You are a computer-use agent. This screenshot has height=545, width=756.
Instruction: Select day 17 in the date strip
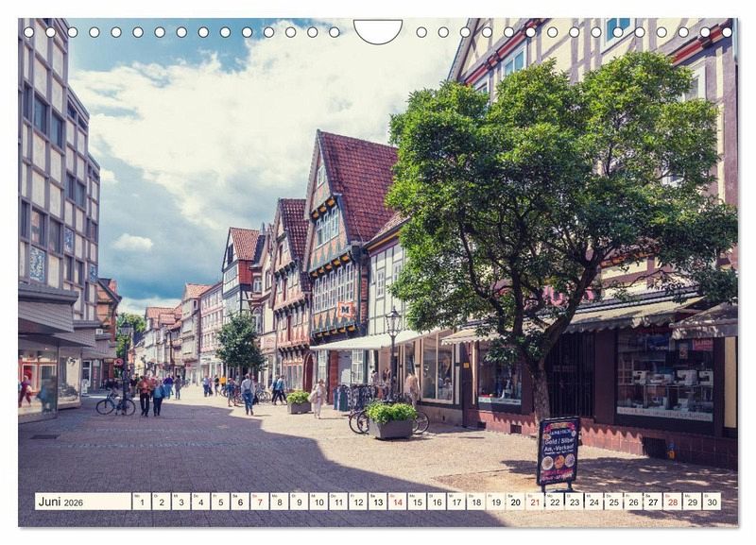coord(455,502)
